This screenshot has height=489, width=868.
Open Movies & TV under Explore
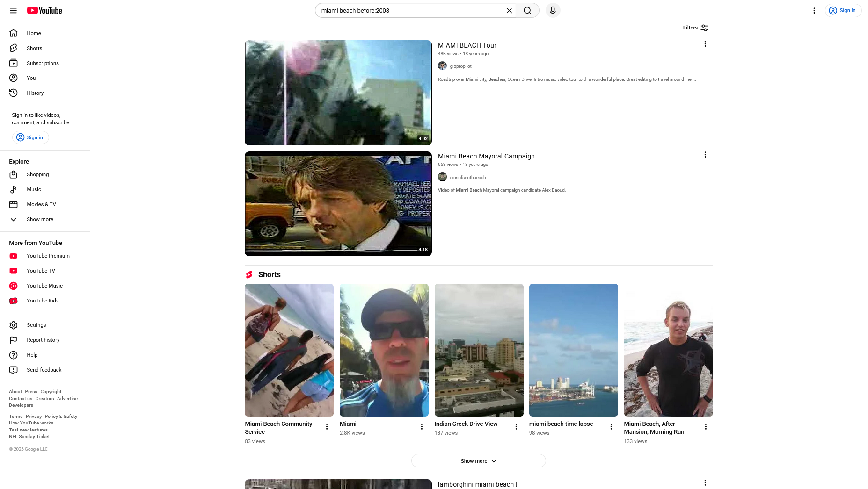[x=45, y=204]
